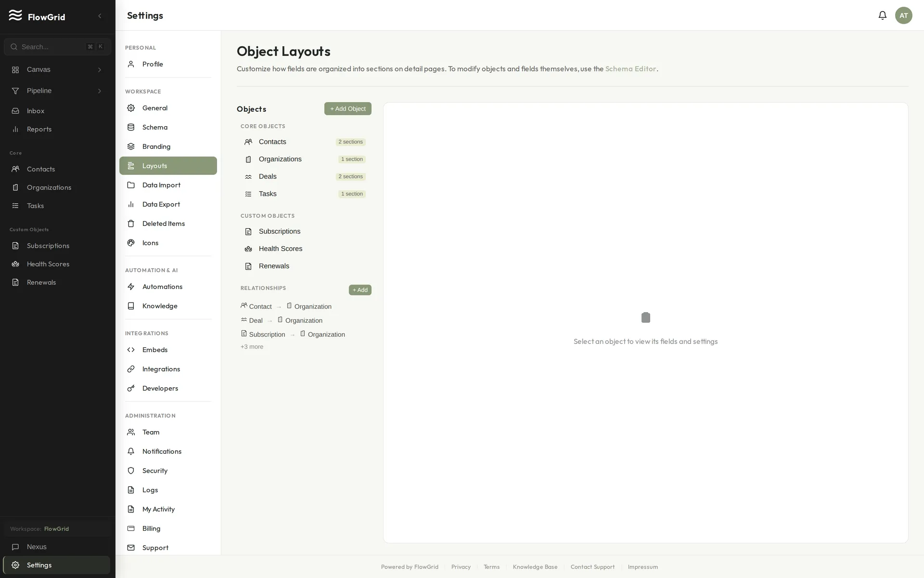Follow the Schema Editor link
924x578 pixels.
click(x=630, y=69)
